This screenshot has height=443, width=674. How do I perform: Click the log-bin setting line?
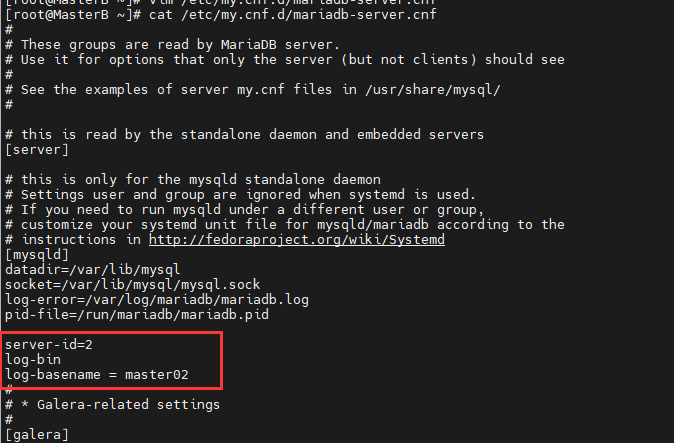[33, 359]
